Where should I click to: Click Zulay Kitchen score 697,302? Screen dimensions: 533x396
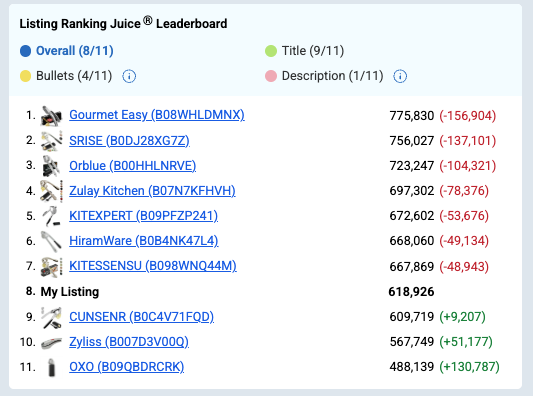(412, 191)
